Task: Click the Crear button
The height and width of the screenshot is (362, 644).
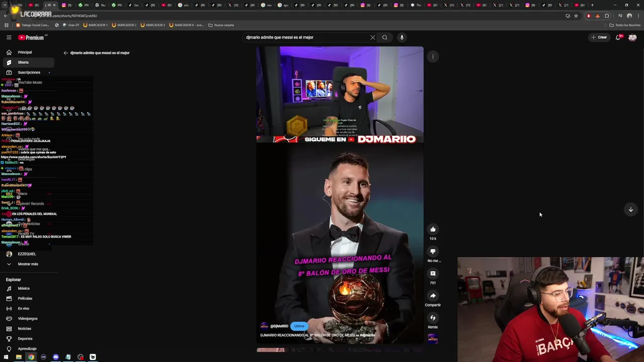Action: 599,37
